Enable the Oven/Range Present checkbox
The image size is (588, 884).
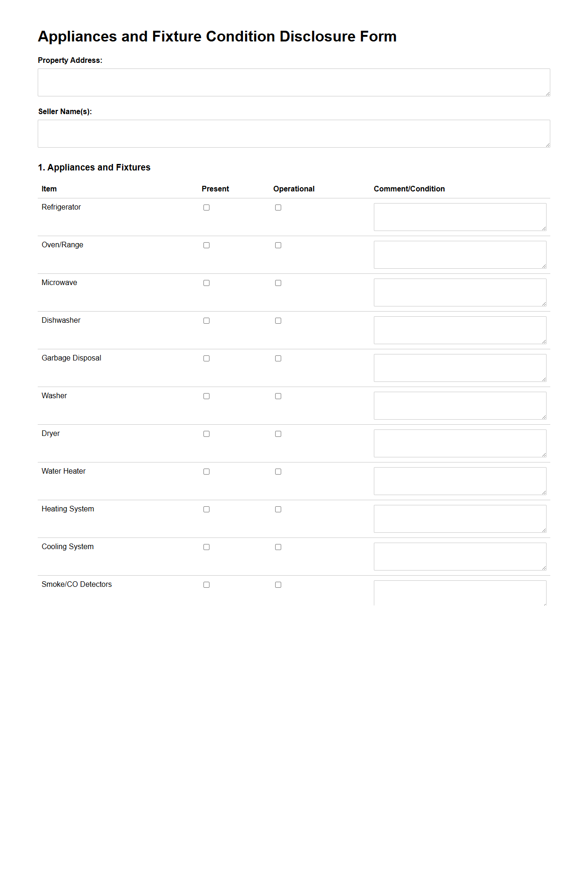point(206,245)
